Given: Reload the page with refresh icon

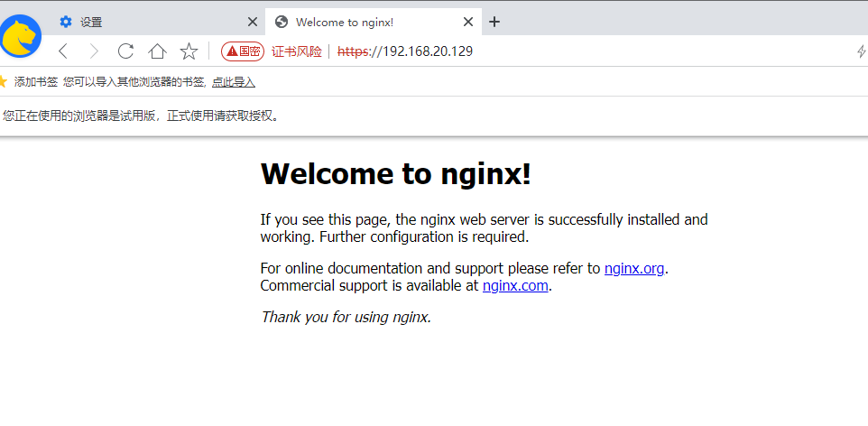Looking at the screenshot, I should [x=125, y=51].
